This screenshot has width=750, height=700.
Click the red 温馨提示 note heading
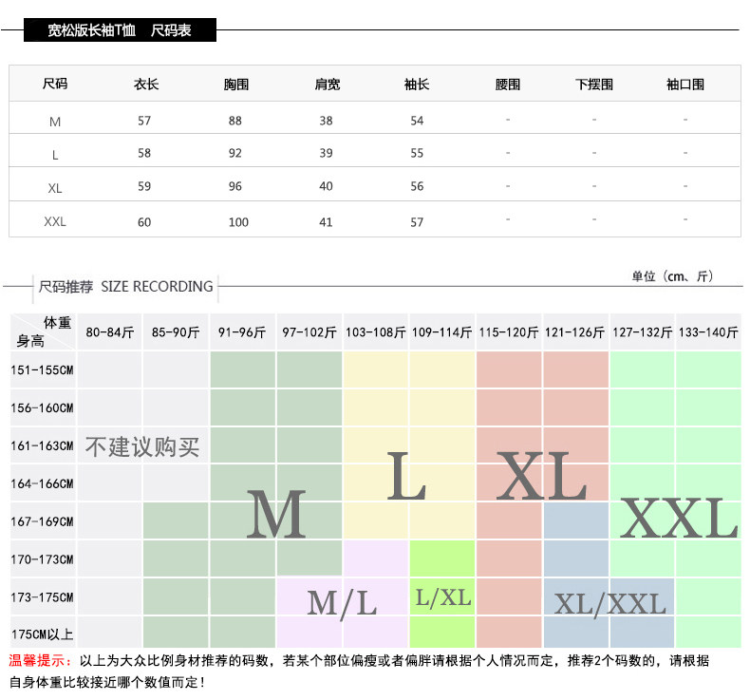[x=40, y=661]
